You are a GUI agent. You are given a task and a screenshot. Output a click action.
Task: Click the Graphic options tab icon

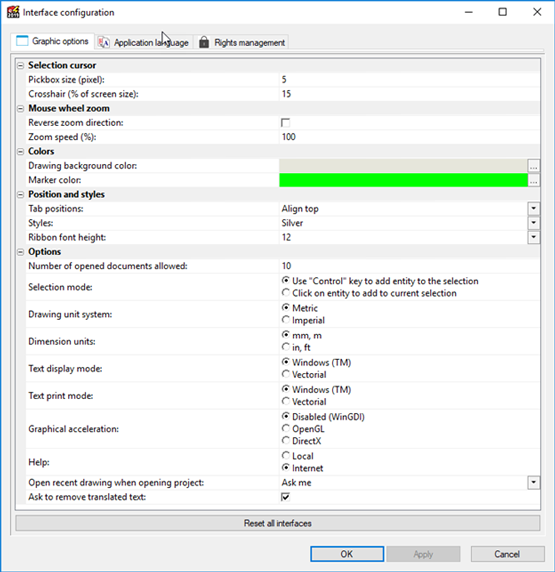[x=22, y=41]
